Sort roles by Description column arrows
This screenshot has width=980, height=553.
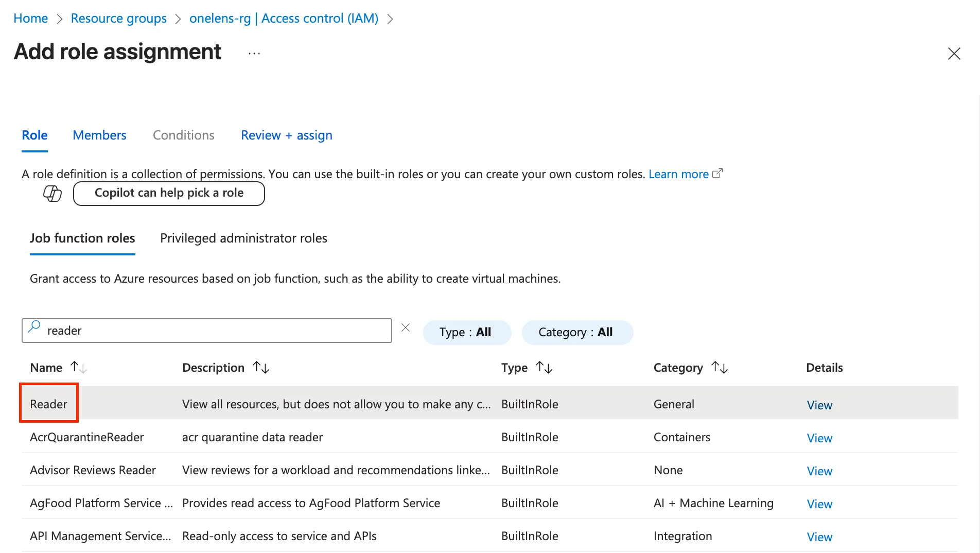click(x=261, y=368)
